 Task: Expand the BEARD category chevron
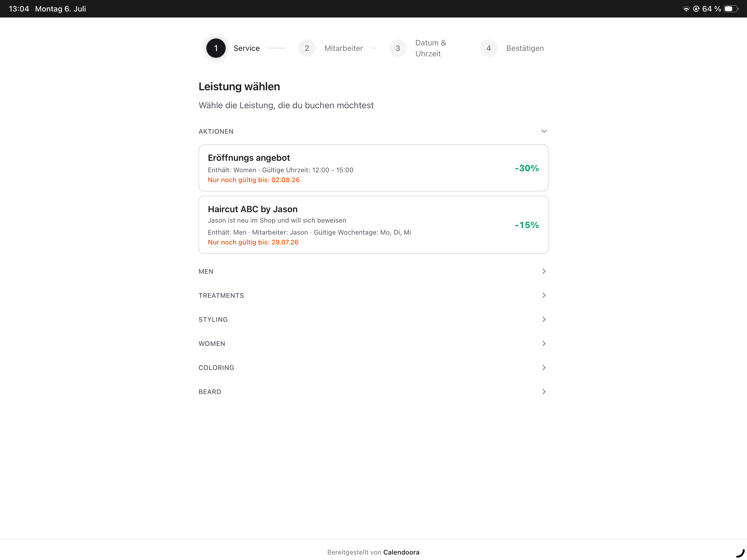[544, 392]
